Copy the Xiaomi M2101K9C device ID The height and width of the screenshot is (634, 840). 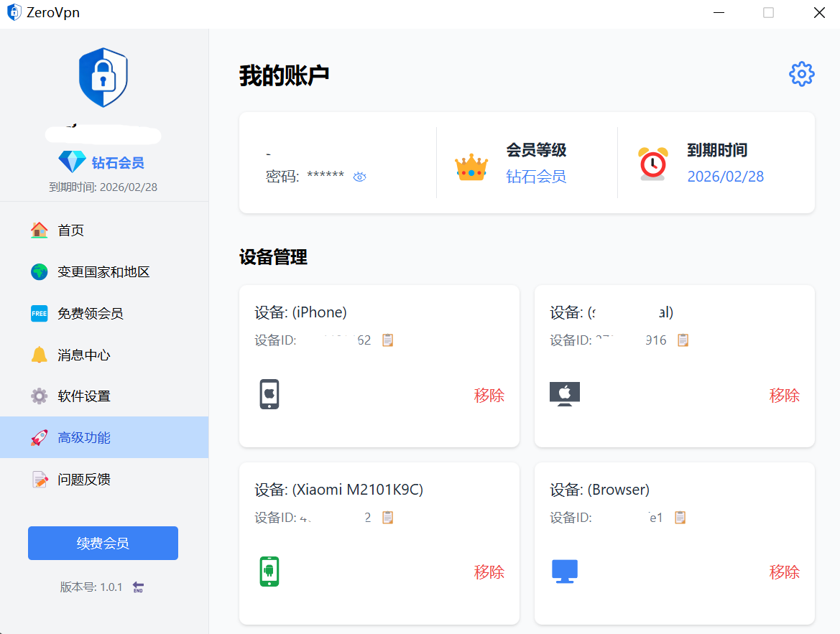[x=387, y=517]
